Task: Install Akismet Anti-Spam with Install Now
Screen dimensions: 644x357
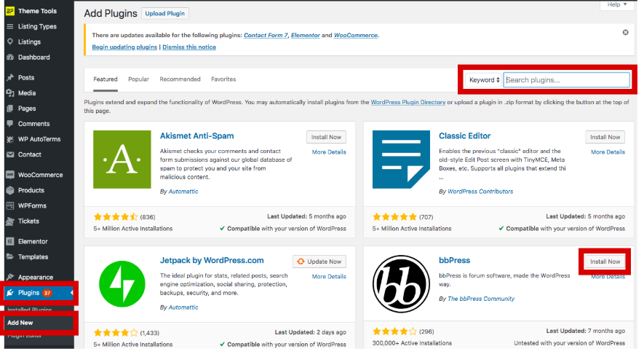Action: pos(326,137)
